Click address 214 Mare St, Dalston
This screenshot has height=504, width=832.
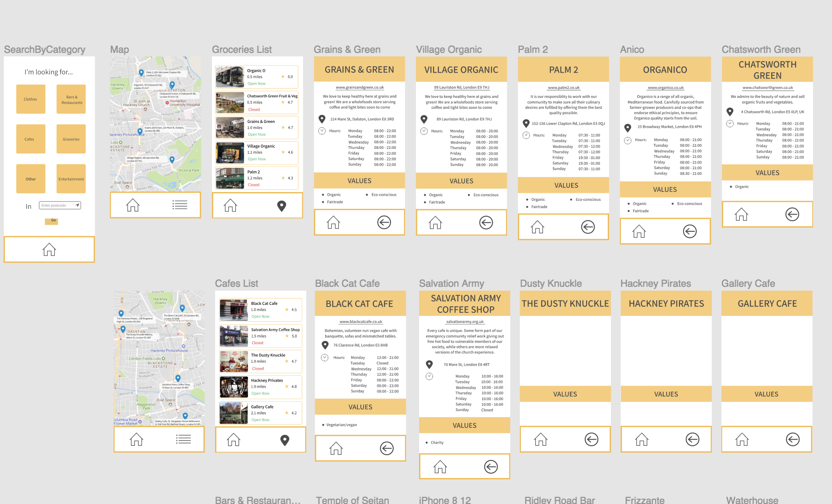362,119
